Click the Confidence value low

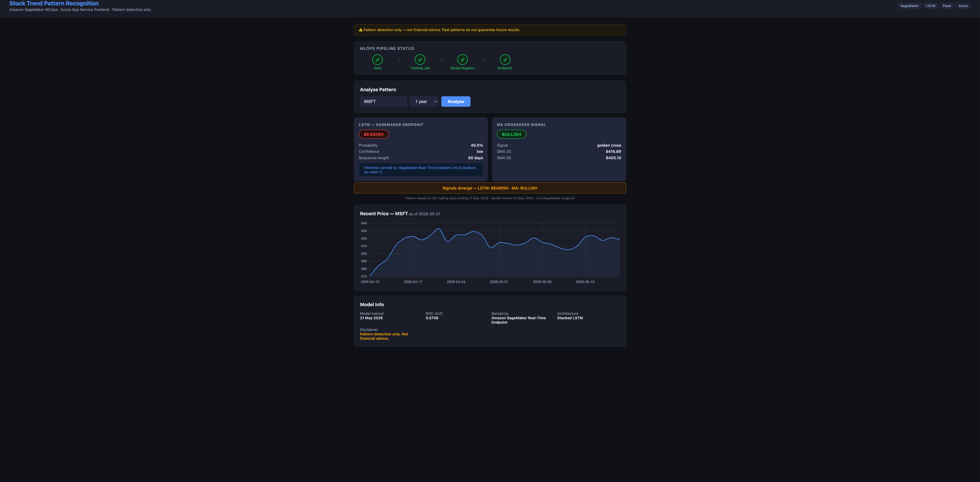[479, 151]
